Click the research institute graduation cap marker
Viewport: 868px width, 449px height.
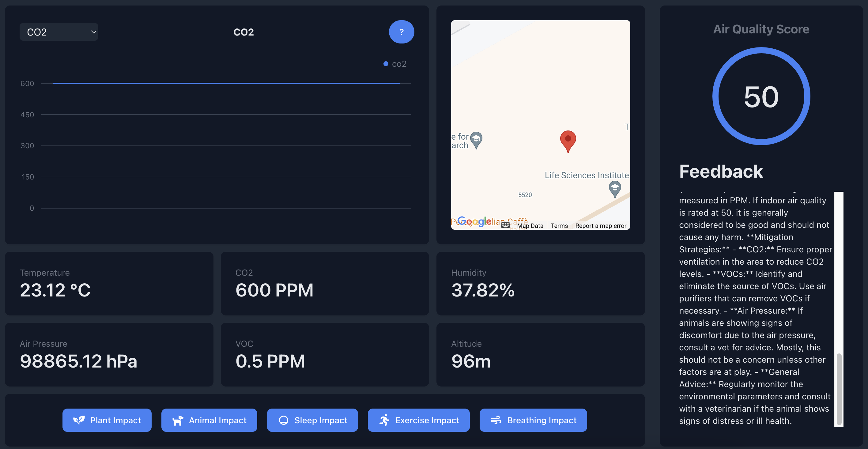click(x=476, y=139)
